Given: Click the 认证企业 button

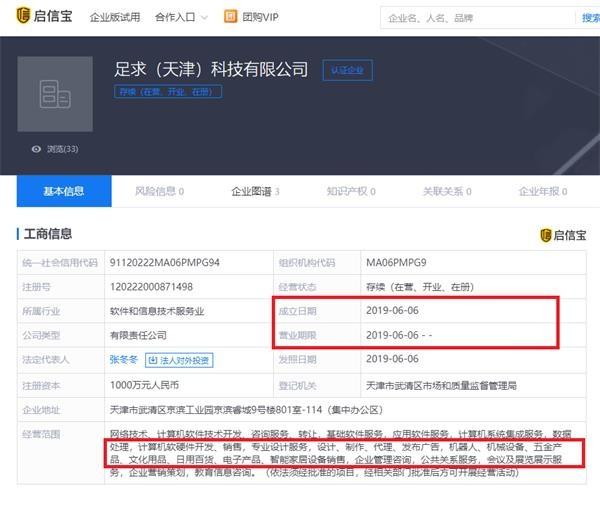Looking at the screenshot, I should click(346, 70).
